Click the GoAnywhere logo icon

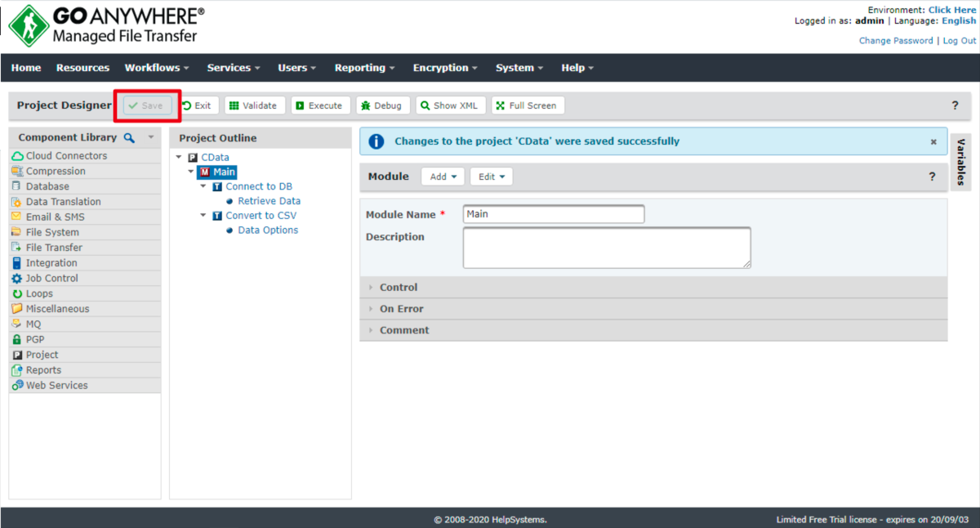28,25
